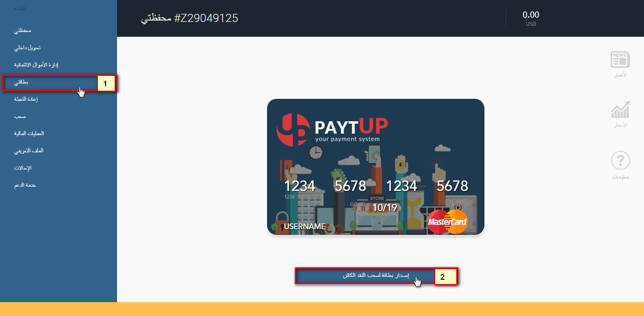The width and height of the screenshot is (644, 316).
Task: Open إدارة الأموال الائتمانية menu item
Action: [36, 65]
